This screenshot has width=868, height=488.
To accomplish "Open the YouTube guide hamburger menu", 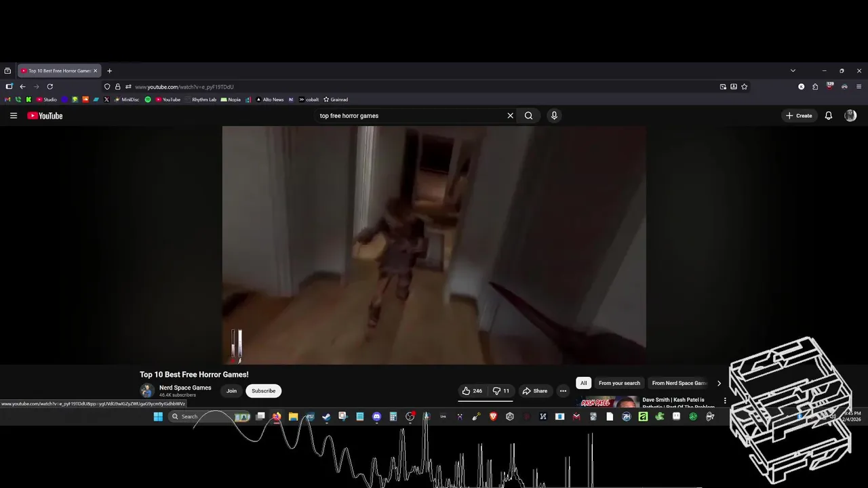I will point(13,116).
